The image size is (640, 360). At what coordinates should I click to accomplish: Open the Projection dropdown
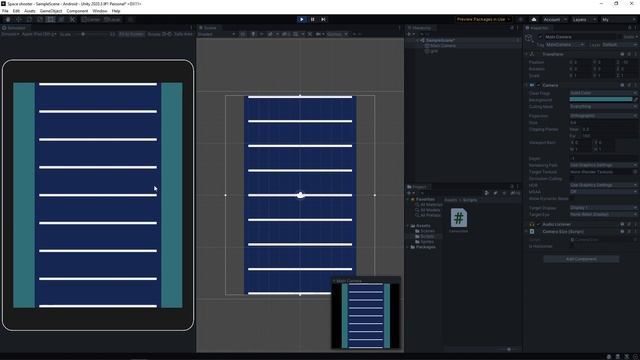pyautogui.click(x=603, y=116)
